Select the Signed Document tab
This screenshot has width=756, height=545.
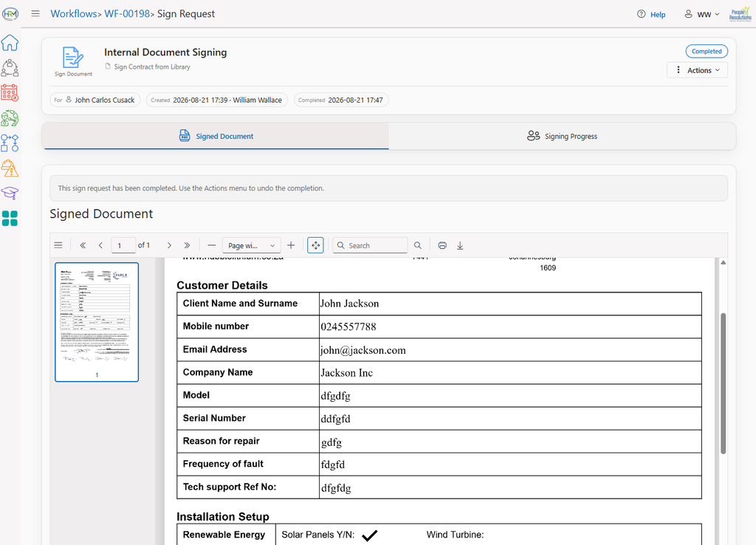tap(216, 136)
